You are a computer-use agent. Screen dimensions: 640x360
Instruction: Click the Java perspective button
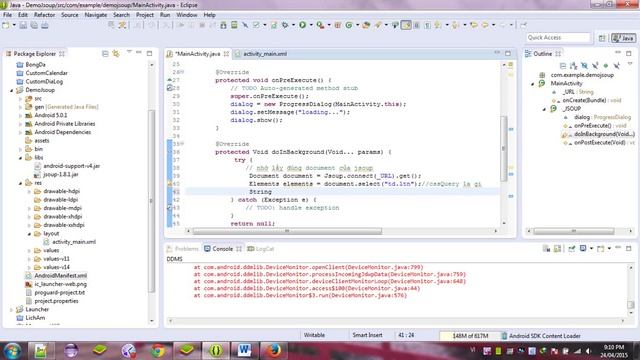623,38
